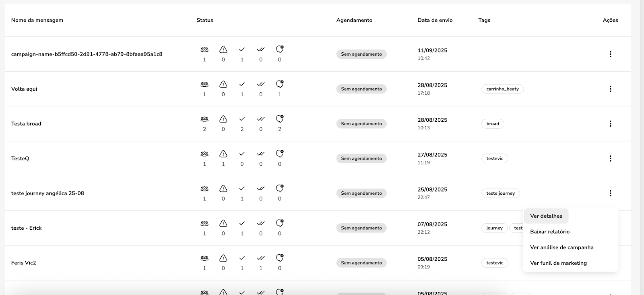
Task: Click double checkmark icon in Feris Vic2 row
Action: [x=261, y=258]
